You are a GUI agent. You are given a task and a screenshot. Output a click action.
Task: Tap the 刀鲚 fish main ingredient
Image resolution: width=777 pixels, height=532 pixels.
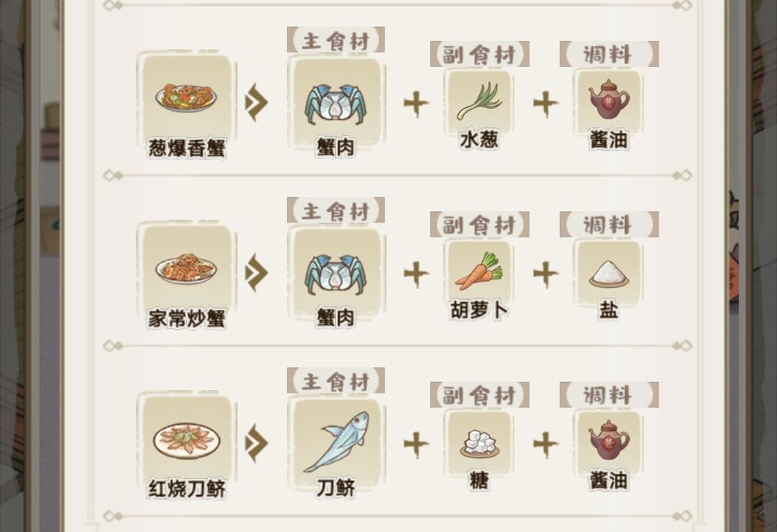337,442
